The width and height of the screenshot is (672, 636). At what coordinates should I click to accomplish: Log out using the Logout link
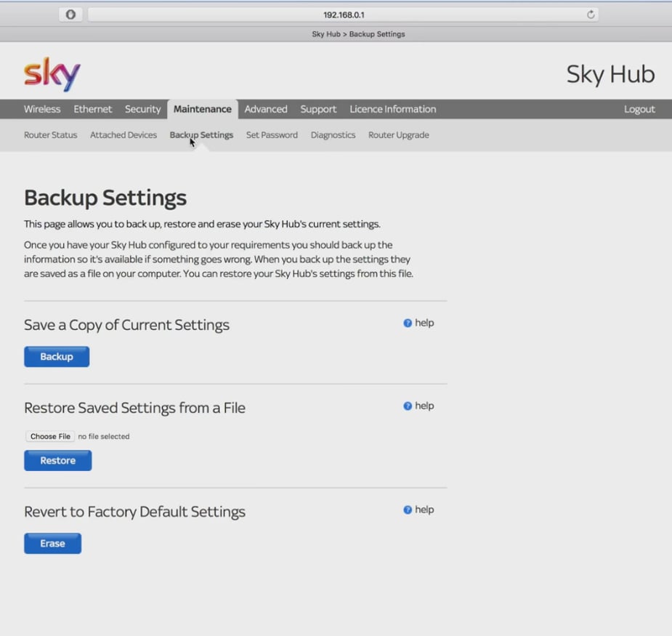[639, 109]
